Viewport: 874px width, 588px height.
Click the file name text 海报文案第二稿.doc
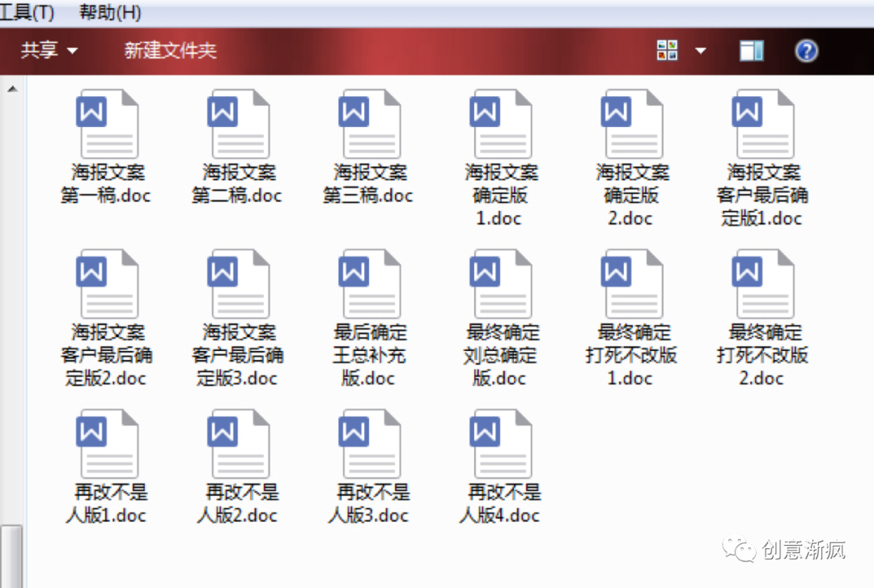[x=237, y=184]
